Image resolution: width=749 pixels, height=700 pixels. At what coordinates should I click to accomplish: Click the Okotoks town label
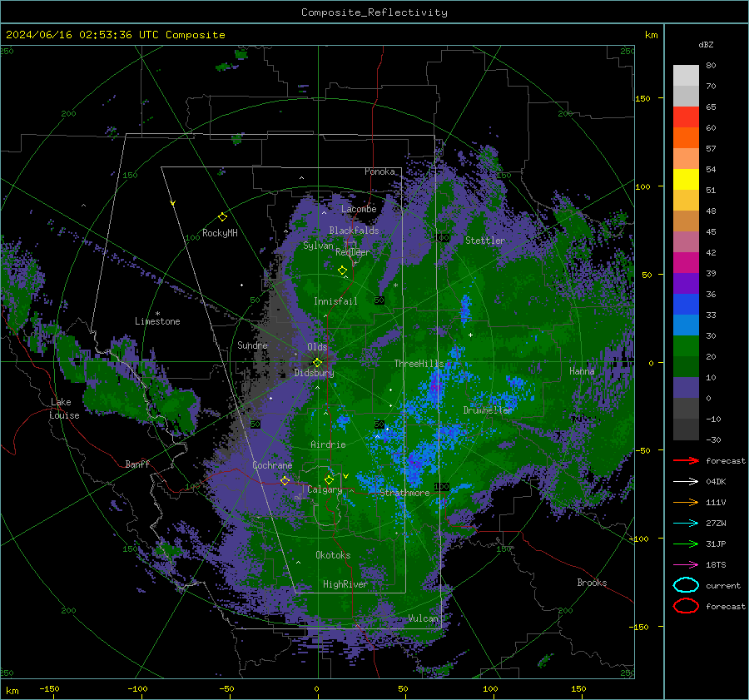pos(333,555)
